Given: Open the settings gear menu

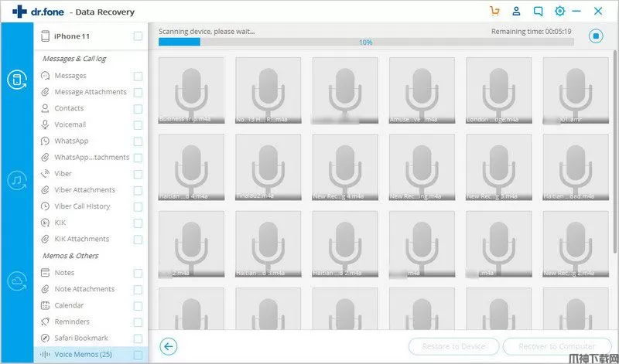Looking at the screenshot, I should 559,12.
